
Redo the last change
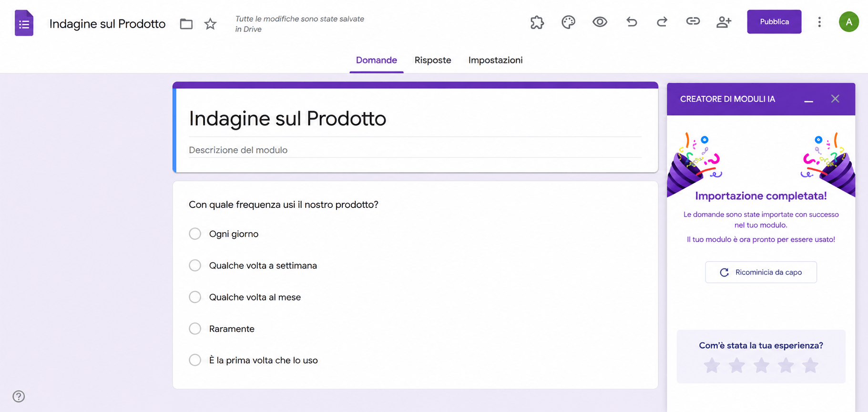662,22
